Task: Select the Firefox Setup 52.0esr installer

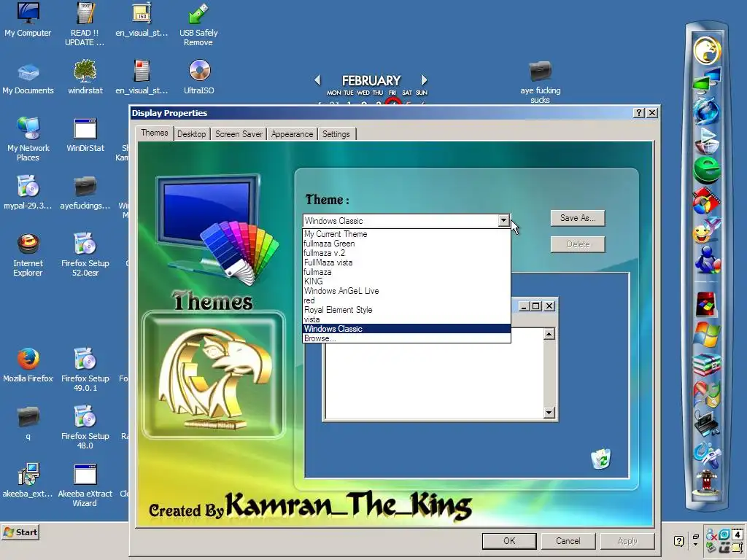Action: tap(85, 254)
